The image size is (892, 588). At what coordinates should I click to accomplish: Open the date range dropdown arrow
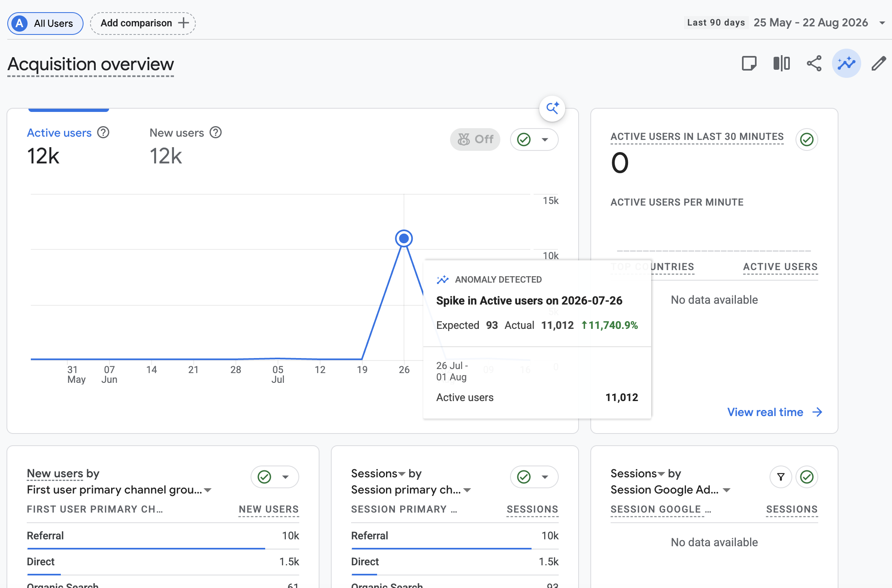tap(882, 23)
